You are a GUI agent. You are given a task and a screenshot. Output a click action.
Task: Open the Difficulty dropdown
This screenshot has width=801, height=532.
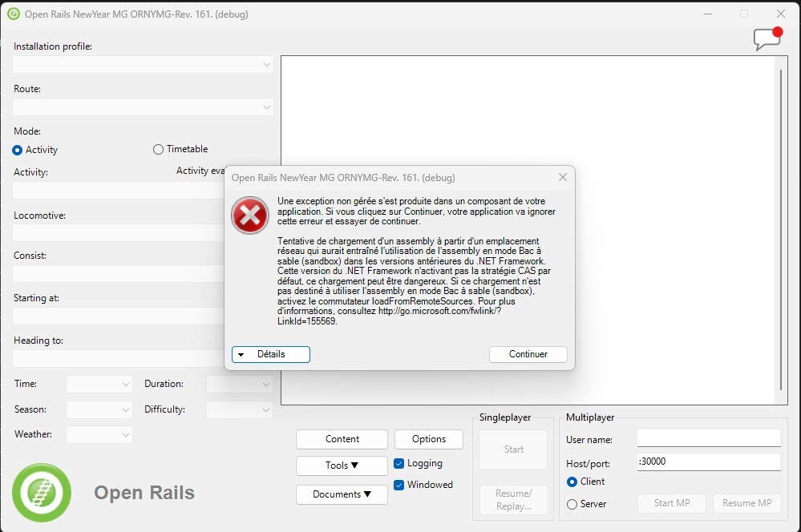(240, 409)
